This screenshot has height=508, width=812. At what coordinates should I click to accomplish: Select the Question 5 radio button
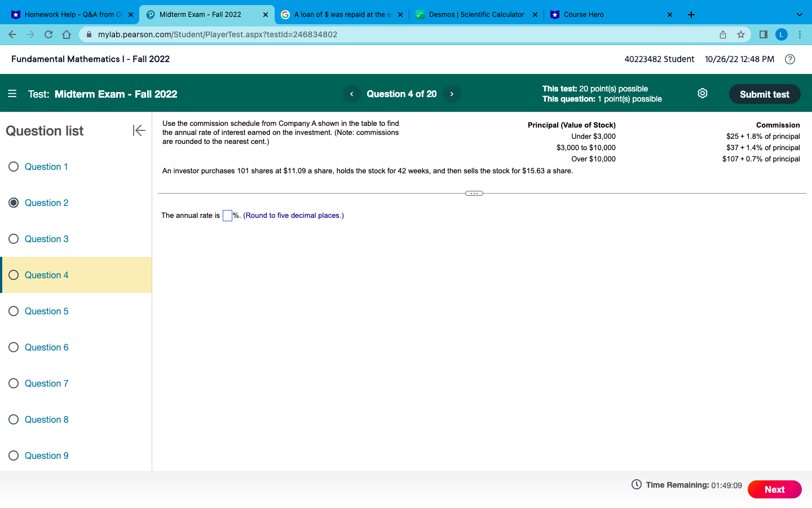14,311
